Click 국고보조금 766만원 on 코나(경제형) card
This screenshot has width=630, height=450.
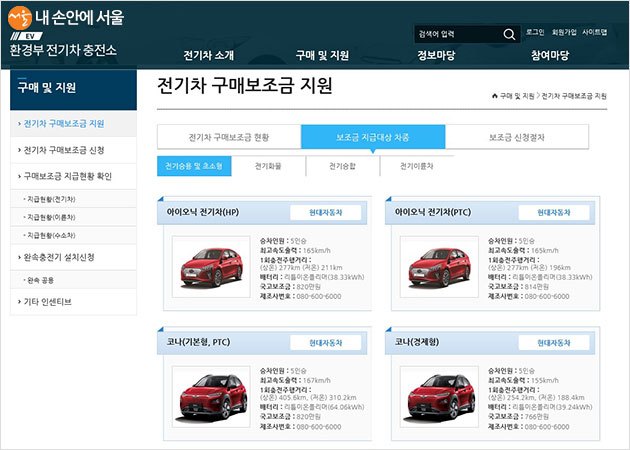(518, 417)
